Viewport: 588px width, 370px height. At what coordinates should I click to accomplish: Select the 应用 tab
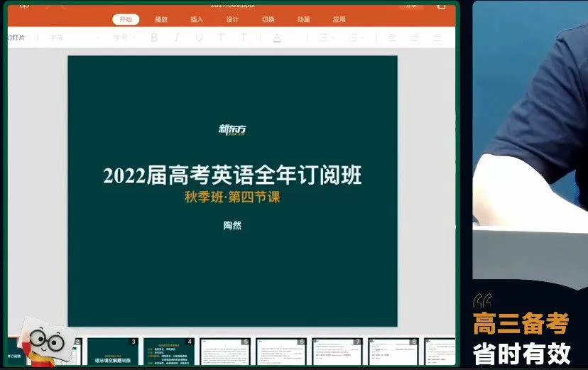click(x=339, y=19)
